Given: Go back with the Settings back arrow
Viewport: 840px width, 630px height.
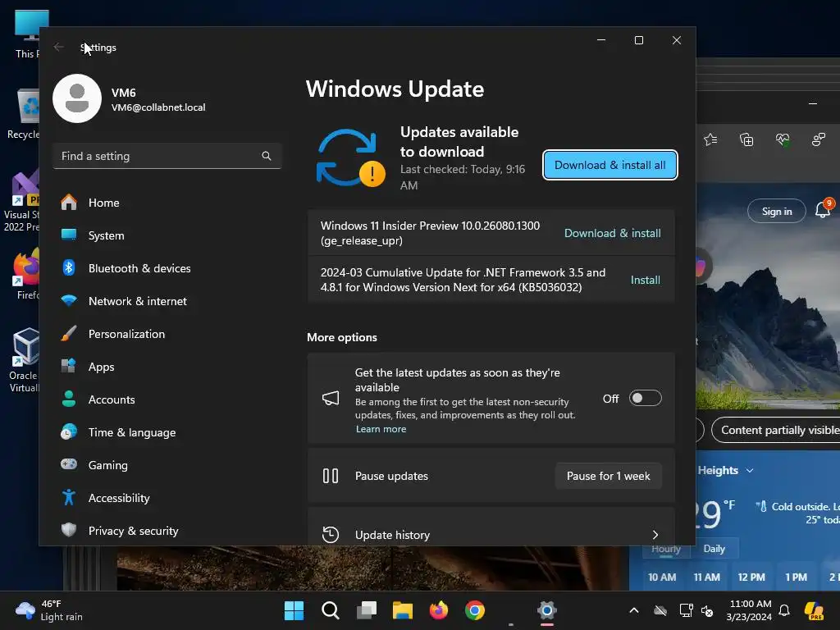Looking at the screenshot, I should tap(59, 47).
